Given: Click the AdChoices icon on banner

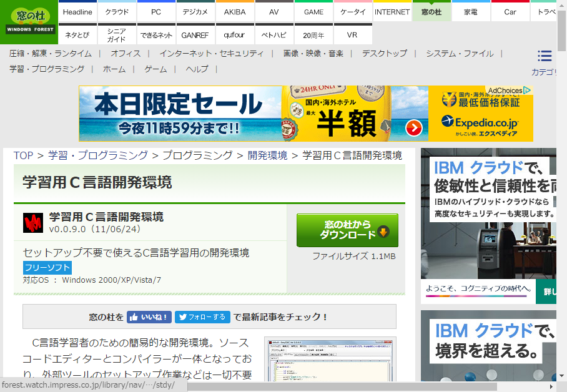Looking at the screenshot, I should point(527,90).
